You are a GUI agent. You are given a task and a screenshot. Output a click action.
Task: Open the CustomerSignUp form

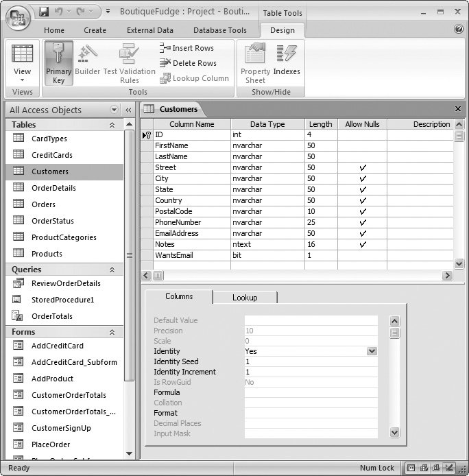61,428
